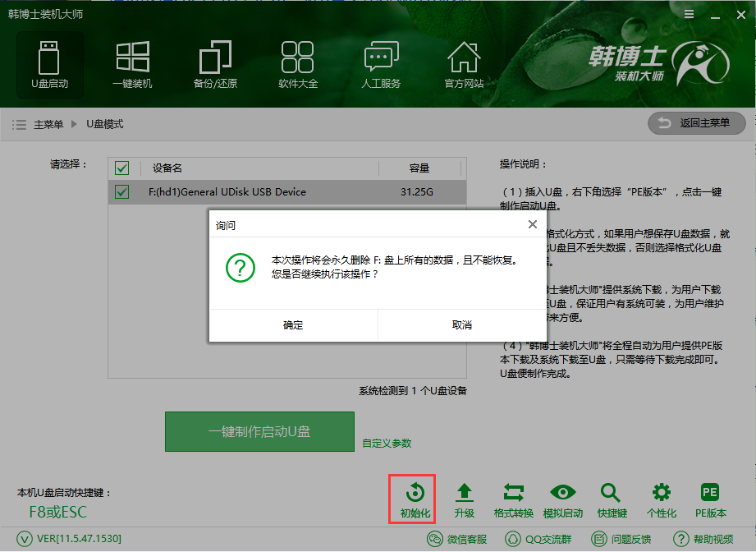Visit 官方网站 via the home icon
Image resolution: width=756 pixels, height=552 pixels.
pyautogui.click(x=464, y=58)
